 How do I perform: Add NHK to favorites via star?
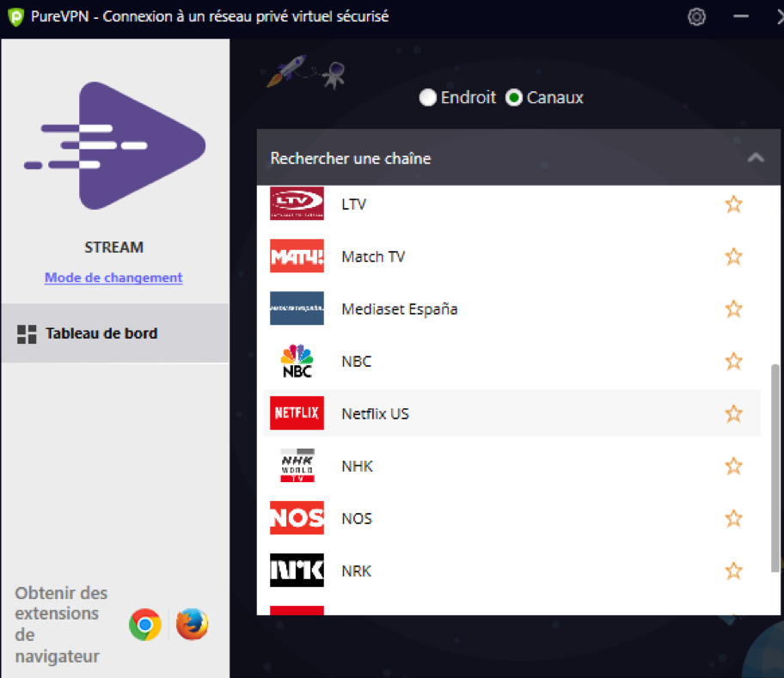click(733, 466)
